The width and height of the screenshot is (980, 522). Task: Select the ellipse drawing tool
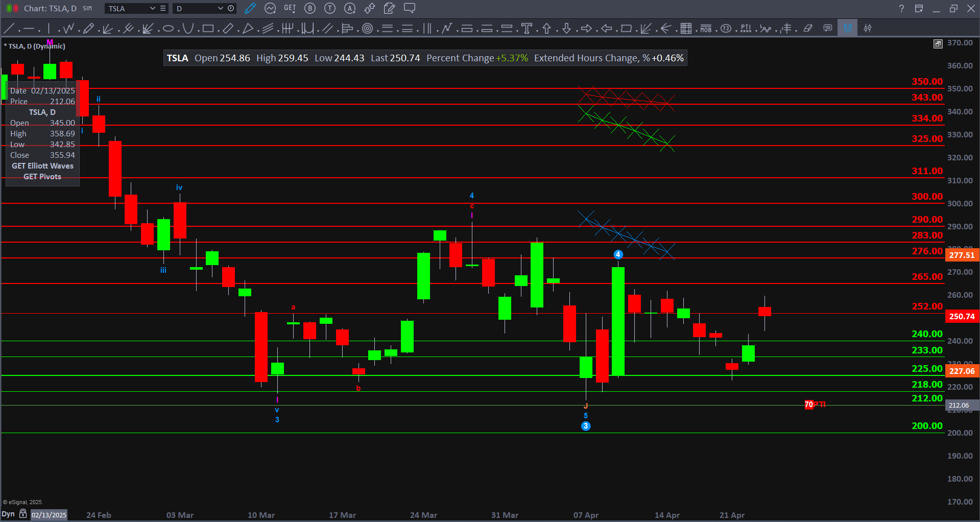point(168,29)
